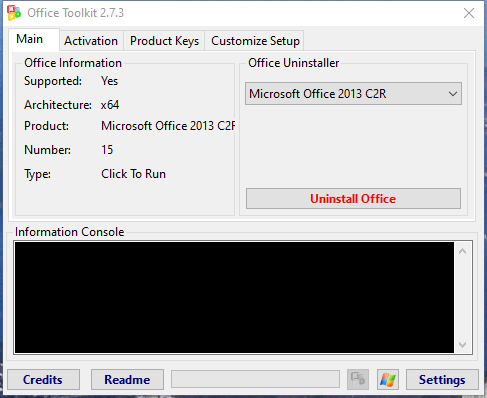This screenshot has width=487, height=398.
Task: Switch to Customize Setup tab
Action: 255,41
